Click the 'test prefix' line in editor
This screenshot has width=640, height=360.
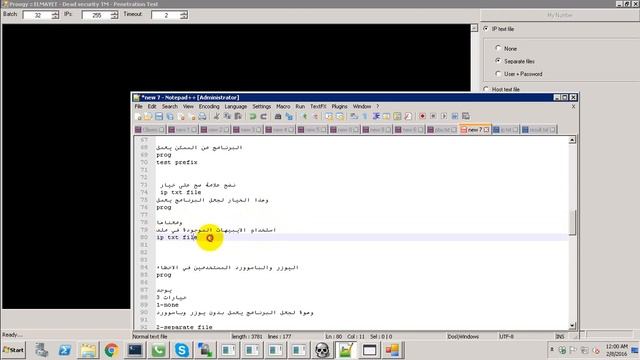pyautogui.click(x=177, y=162)
